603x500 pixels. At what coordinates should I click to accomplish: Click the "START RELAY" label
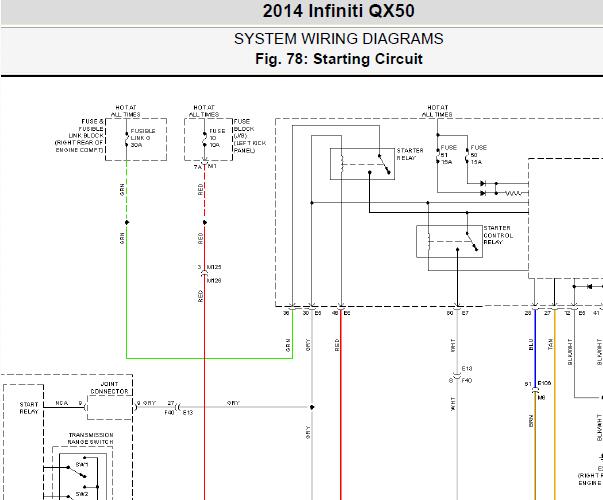tap(29, 408)
